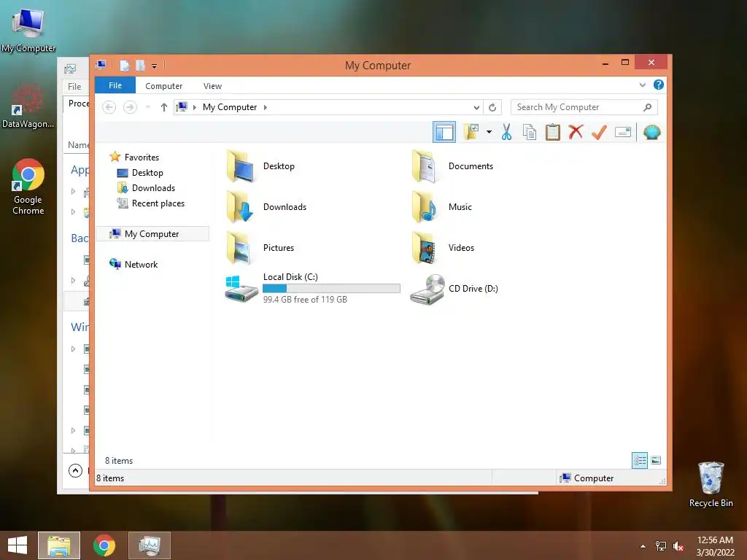
Task: Select the Local Disk (C:) drive icon
Action: pyautogui.click(x=241, y=288)
